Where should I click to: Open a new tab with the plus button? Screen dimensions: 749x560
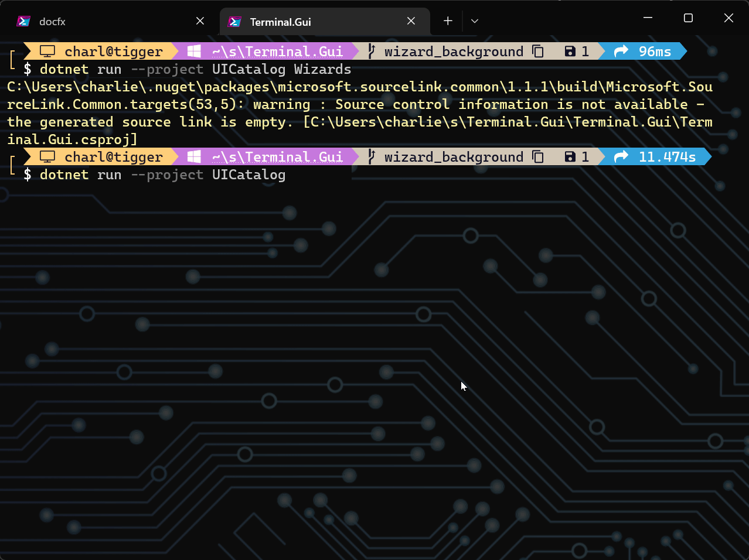(x=447, y=21)
